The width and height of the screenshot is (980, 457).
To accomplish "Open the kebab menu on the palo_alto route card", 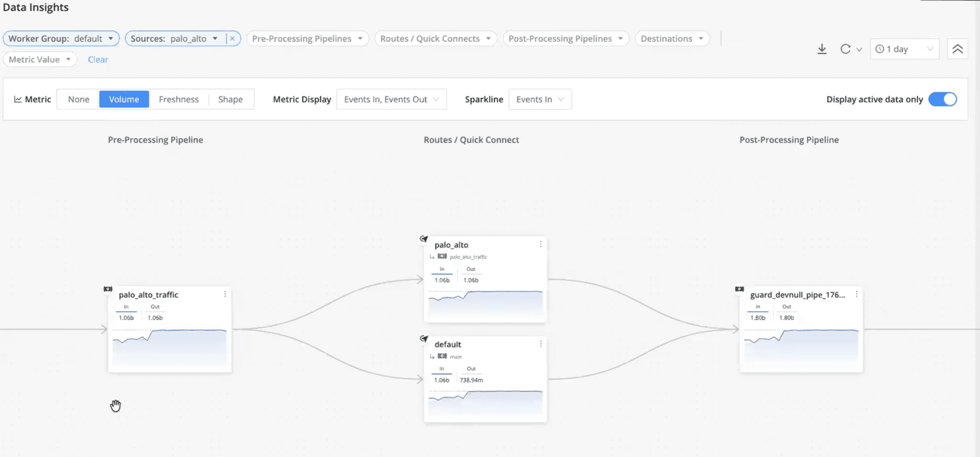I will click(x=541, y=244).
